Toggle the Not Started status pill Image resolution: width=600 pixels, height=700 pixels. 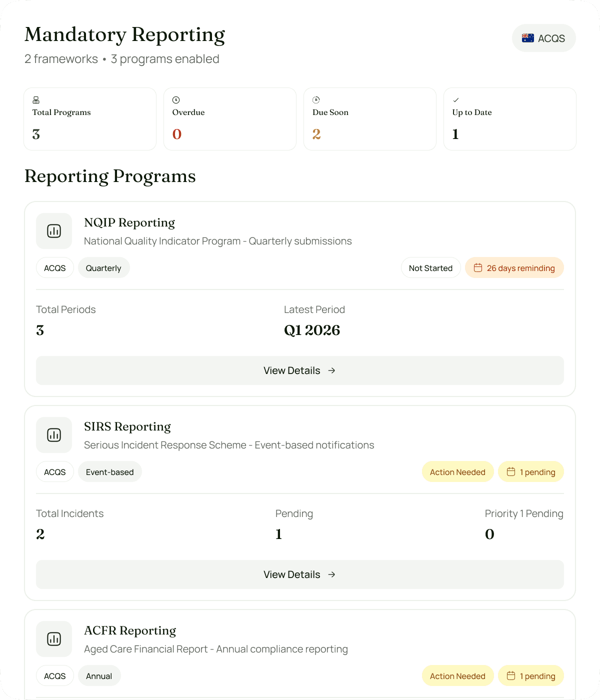(430, 267)
